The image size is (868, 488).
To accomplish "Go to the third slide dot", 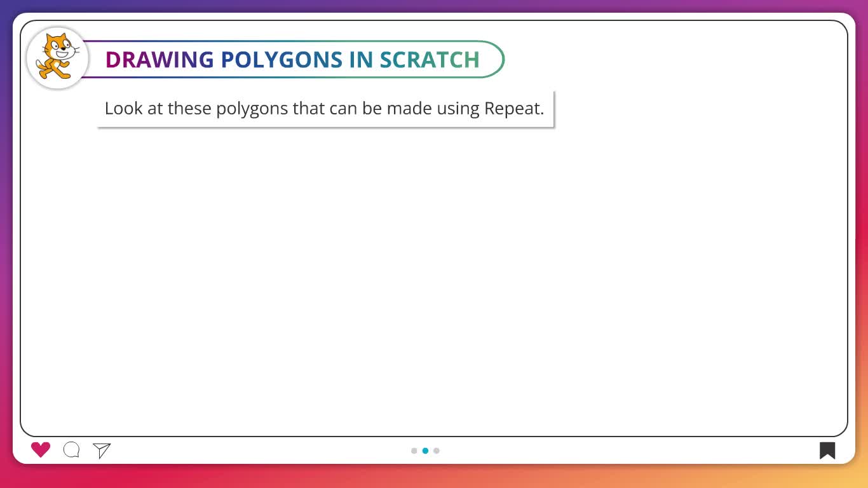I will pos(437,451).
